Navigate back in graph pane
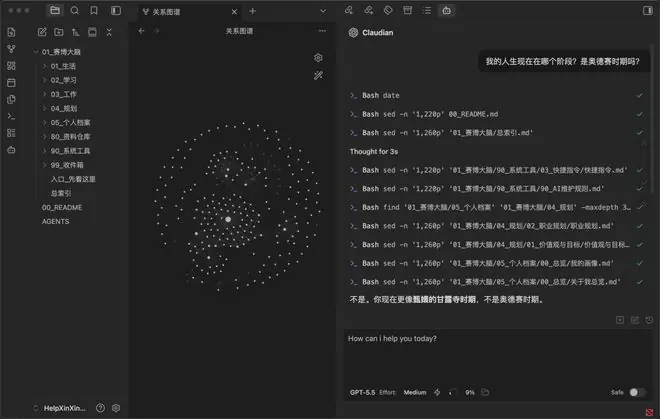Image resolution: width=660 pixels, height=419 pixels. click(141, 31)
